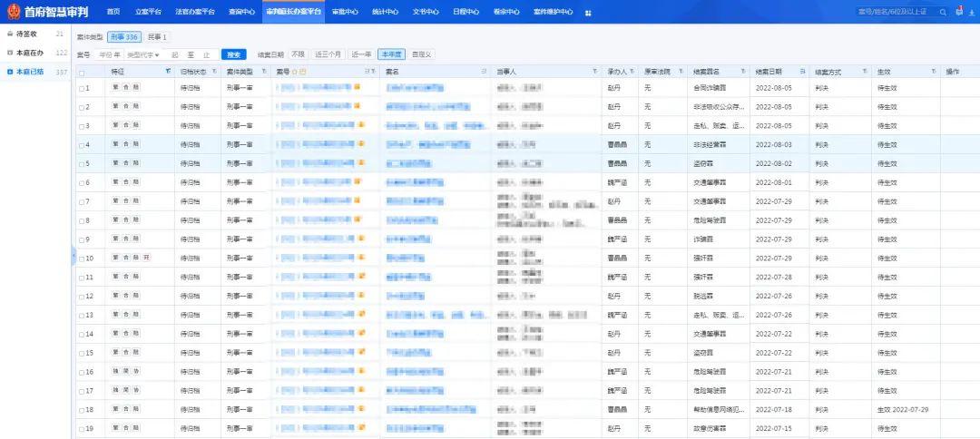Screen dimensions: 980x439
Task: Open the 首页 tab
Action: [113, 12]
